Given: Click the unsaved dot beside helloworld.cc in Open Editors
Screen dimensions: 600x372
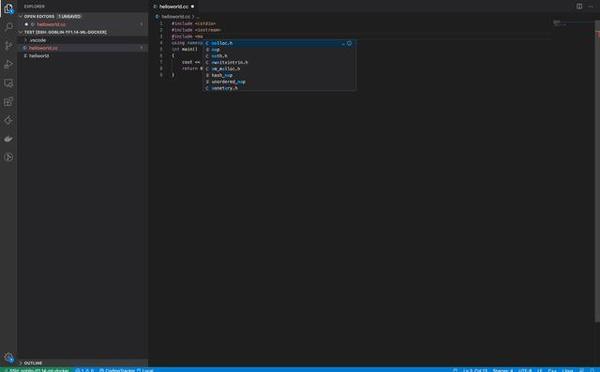Looking at the screenshot, I should (26, 24).
